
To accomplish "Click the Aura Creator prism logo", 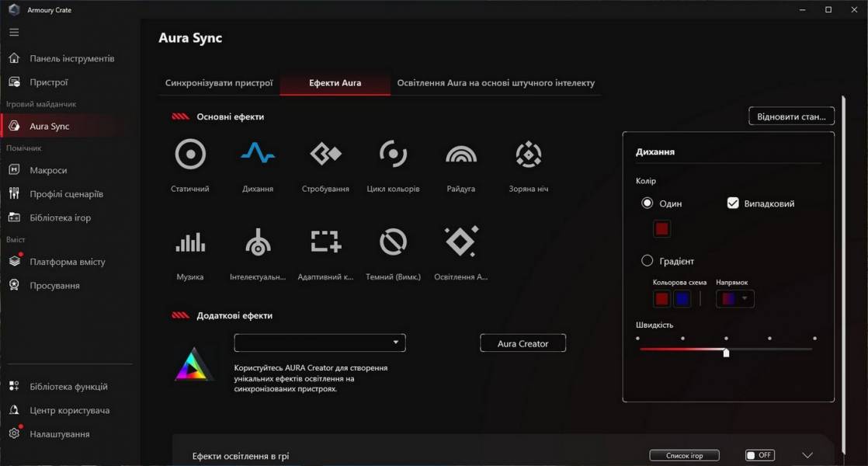I will point(193,364).
